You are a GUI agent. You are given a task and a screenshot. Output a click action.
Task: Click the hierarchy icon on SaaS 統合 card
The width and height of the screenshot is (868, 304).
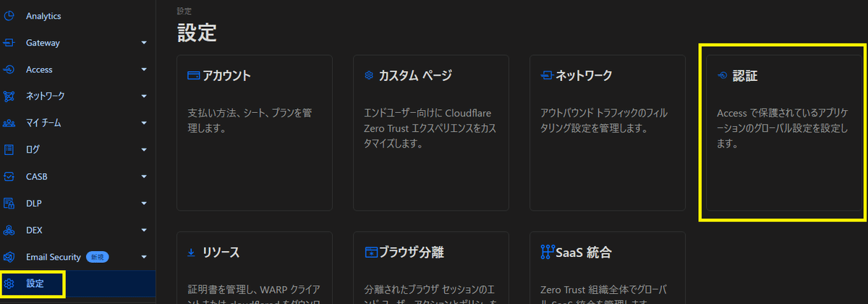pos(547,253)
